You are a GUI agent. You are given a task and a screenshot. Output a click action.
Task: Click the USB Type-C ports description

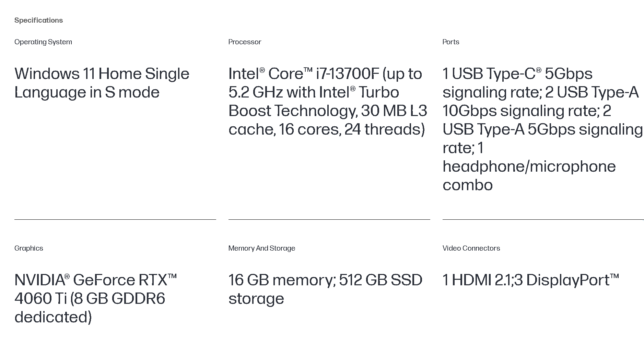pos(543,129)
